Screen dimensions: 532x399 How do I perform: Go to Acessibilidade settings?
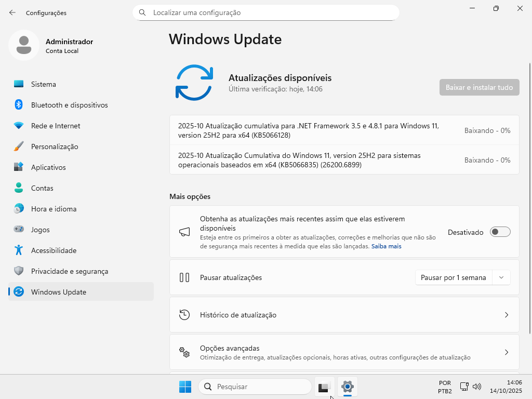click(81, 250)
